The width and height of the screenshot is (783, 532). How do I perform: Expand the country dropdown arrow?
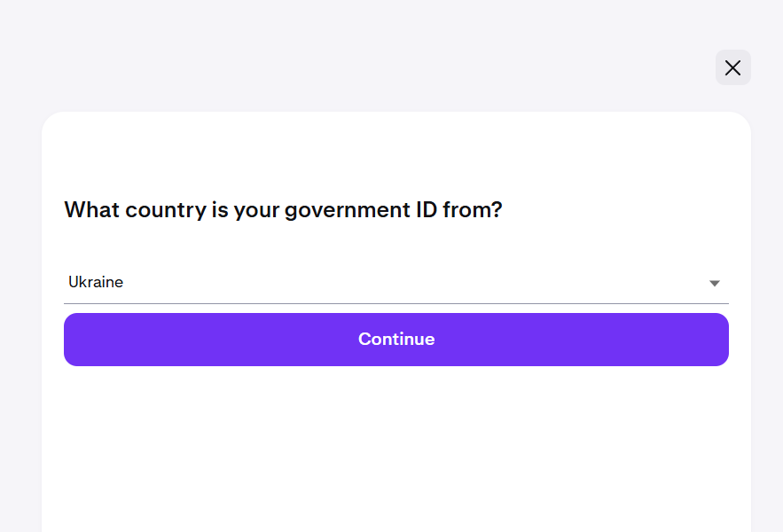tap(714, 284)
